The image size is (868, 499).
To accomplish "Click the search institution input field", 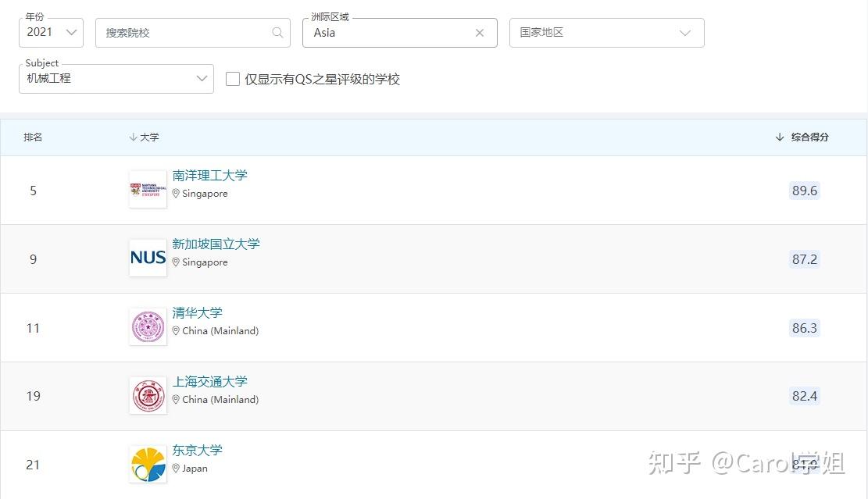I will [x=193, y=33].
